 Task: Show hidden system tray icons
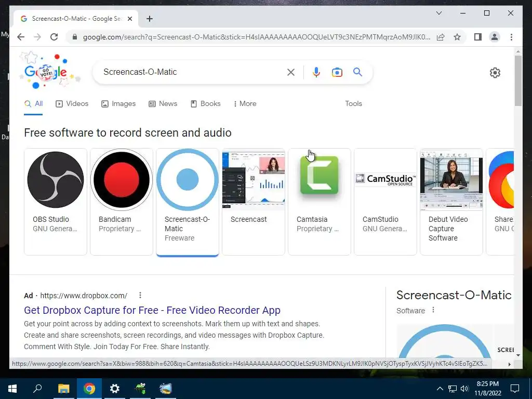[x=440, y=389]
